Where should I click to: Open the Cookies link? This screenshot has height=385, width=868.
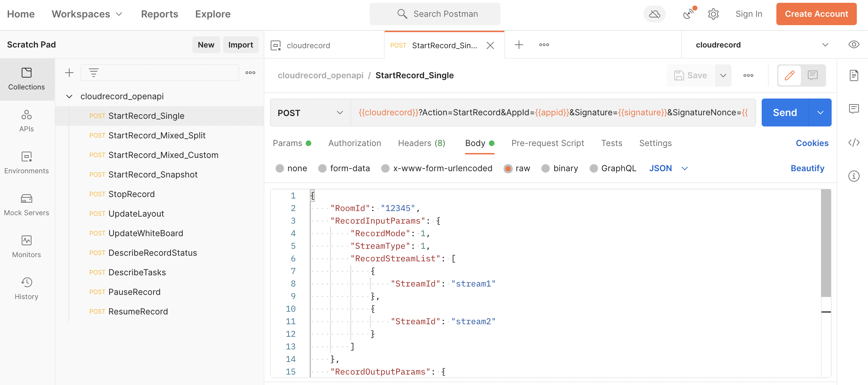coord(812,143)
